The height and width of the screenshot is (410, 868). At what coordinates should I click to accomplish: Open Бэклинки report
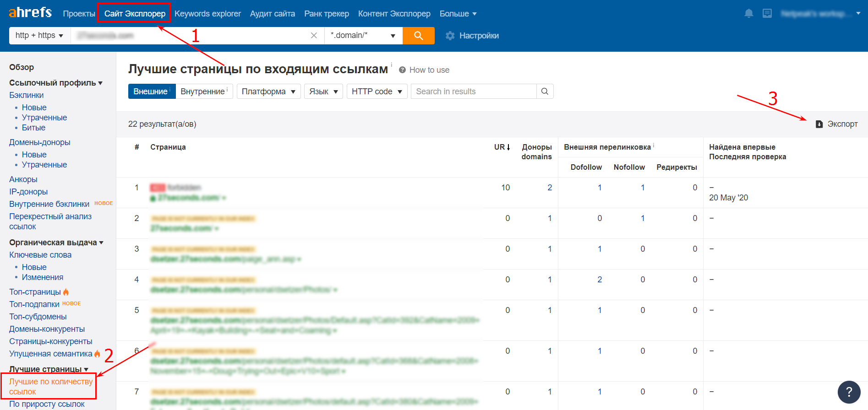(x=27, y=95)
